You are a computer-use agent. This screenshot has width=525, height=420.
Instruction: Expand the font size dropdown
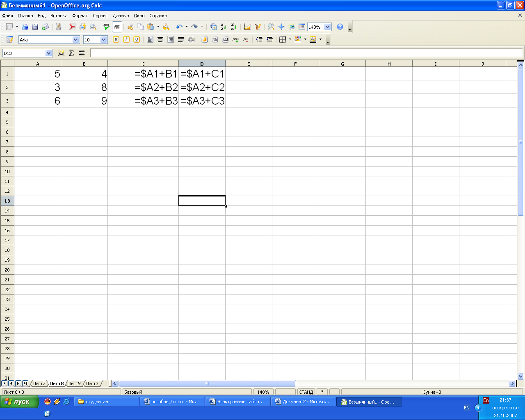pos(103,39)
